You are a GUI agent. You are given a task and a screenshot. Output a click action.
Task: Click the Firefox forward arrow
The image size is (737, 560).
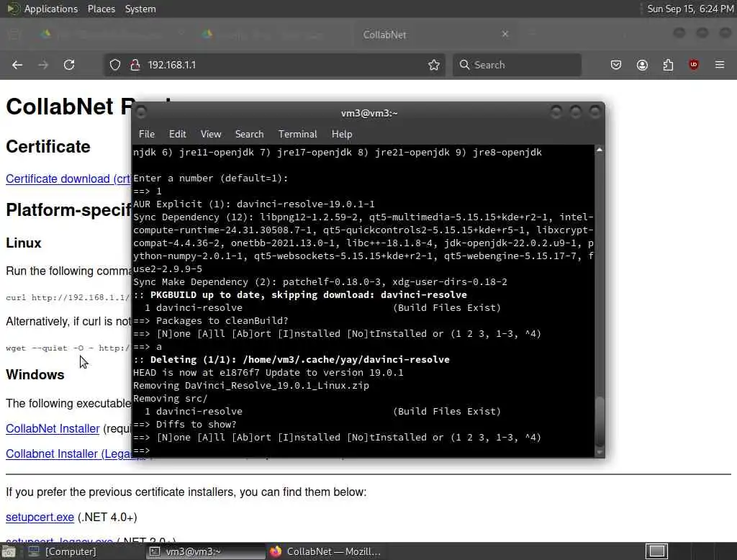point(43,65)
